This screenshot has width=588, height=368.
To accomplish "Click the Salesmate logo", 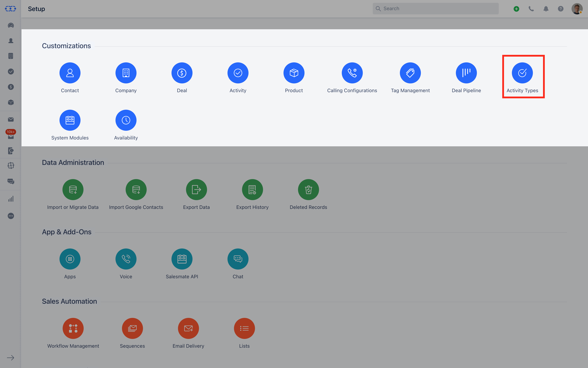I will tap(10, 9).
